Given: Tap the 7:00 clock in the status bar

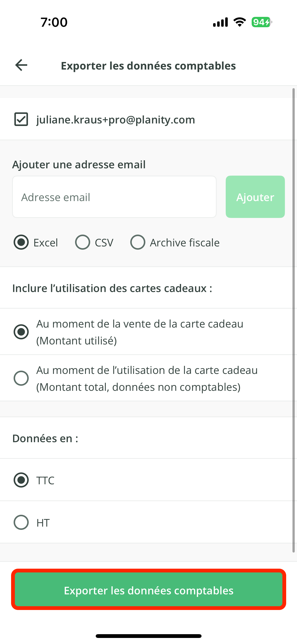Looking at the screenshot, I should tap(54, 22).
